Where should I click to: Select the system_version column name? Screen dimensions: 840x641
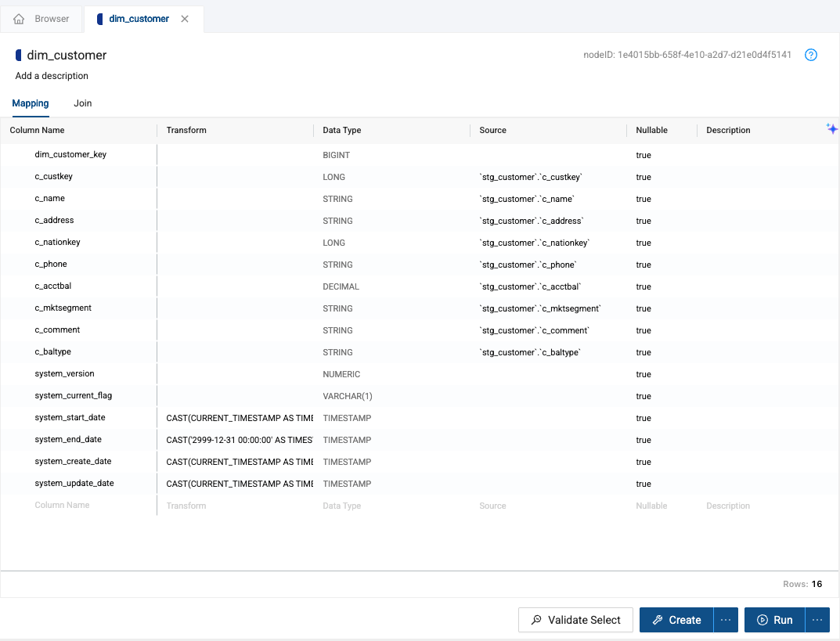64,374
